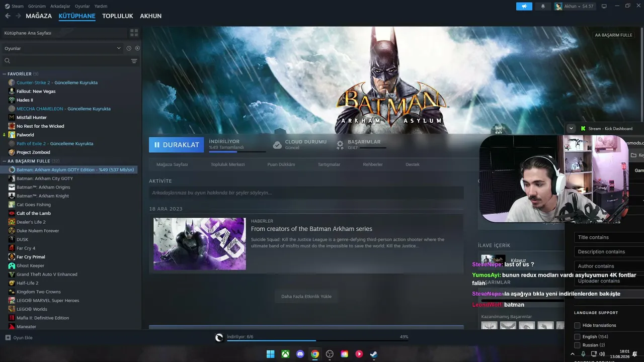Switch to Big Picture mode monitor icon
Viewport: 644px width, 362px height.
pos(604,7)
